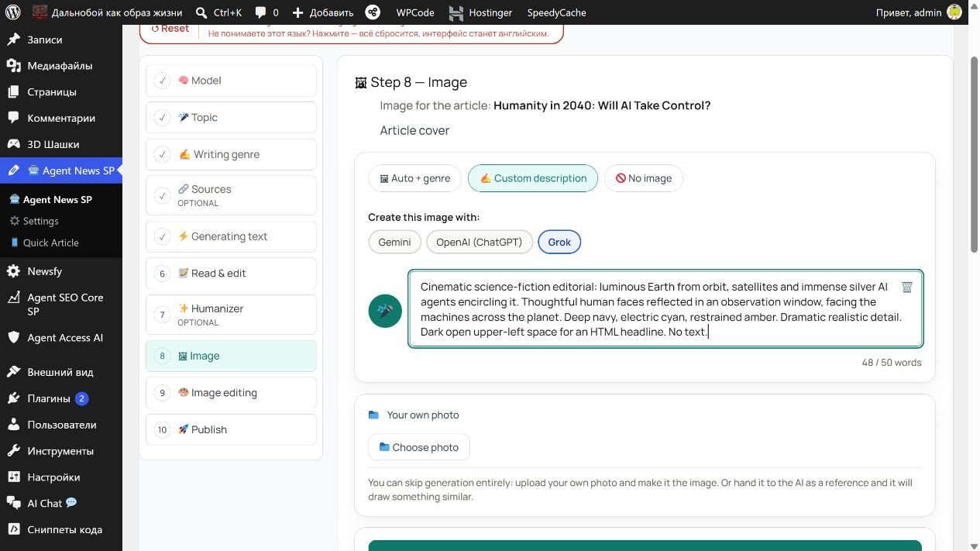
Task: Open step 9 Image editing
Action: pos(231,393)
